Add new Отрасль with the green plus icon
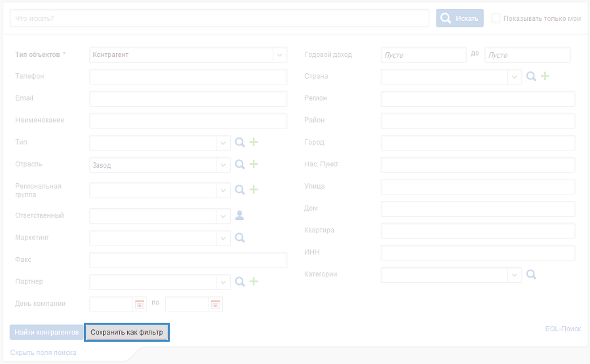This screenshot has width=590, height=364. [x=254, y=164]
